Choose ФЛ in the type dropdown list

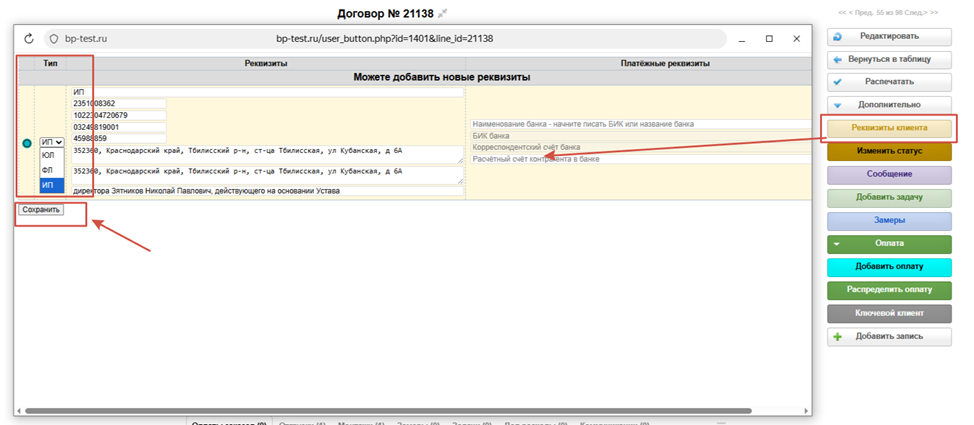(x=48, y=171)
